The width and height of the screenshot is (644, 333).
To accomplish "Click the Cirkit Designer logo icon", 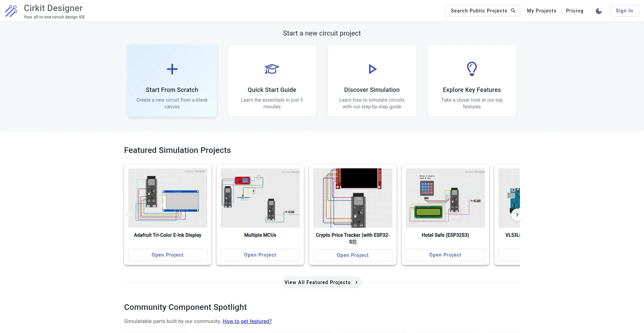I will coord(11,11).
